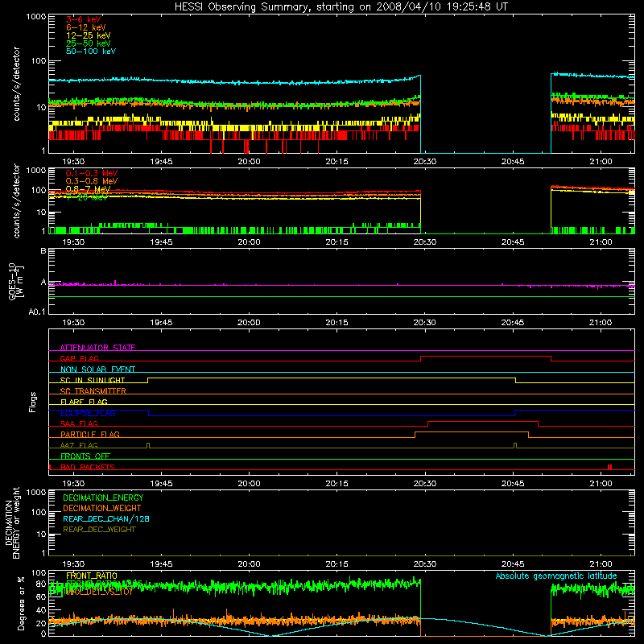Click the red BAD_PACKETS spike near 21:00
This screenshot has width=644, height=644.
tap(609, 467)
